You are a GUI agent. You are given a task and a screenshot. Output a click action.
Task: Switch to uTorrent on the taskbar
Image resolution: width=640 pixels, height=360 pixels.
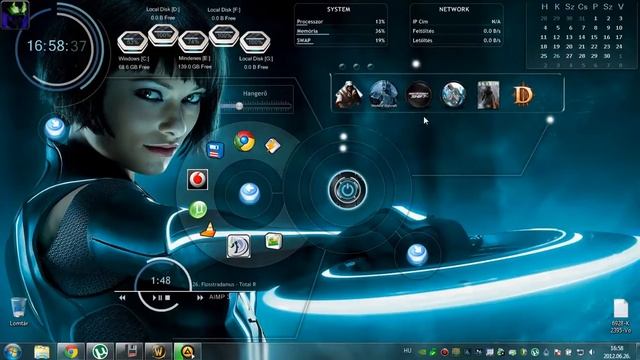(x=100, y=351)
